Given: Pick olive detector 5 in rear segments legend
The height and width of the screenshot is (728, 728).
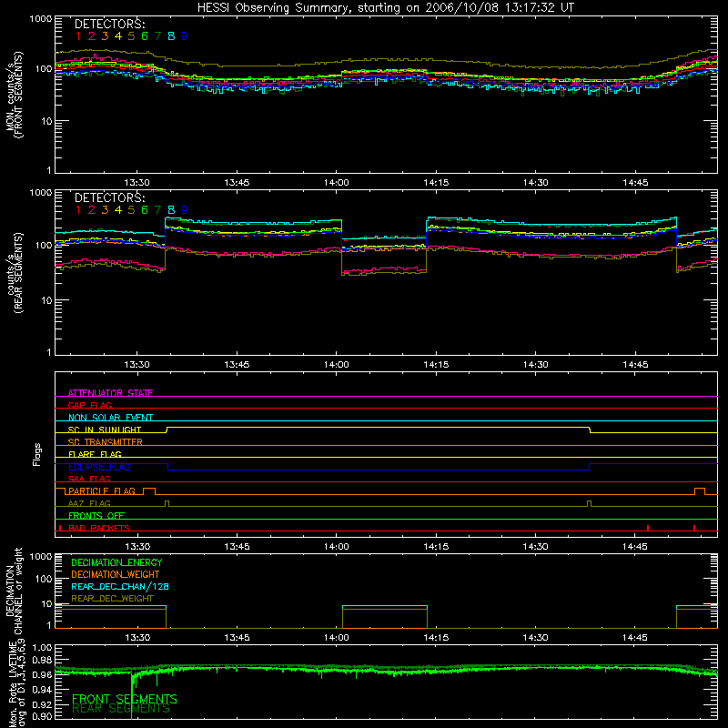Looking at the screenshot, I should (x=131, y=210).
